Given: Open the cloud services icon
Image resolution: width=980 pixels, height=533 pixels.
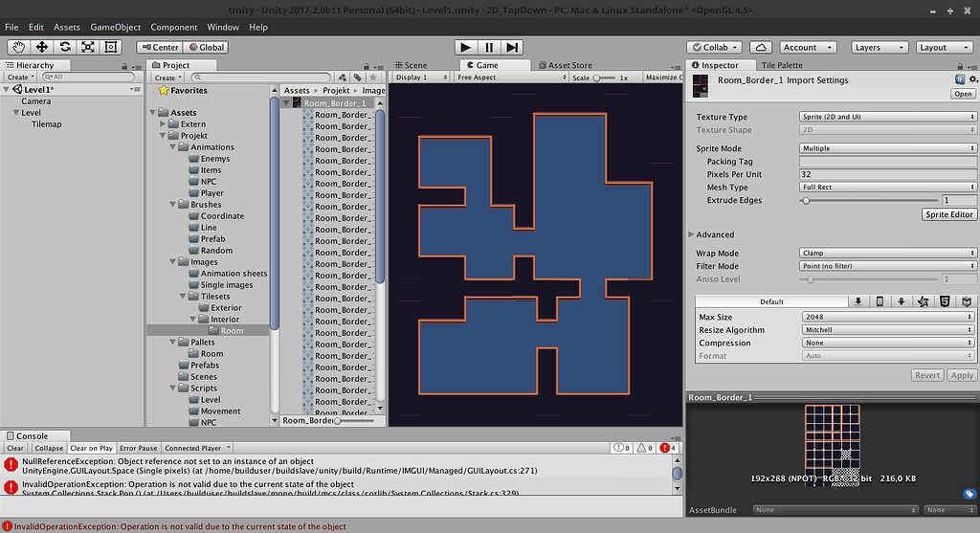Looking at the screenshot, I should point(761,47).
